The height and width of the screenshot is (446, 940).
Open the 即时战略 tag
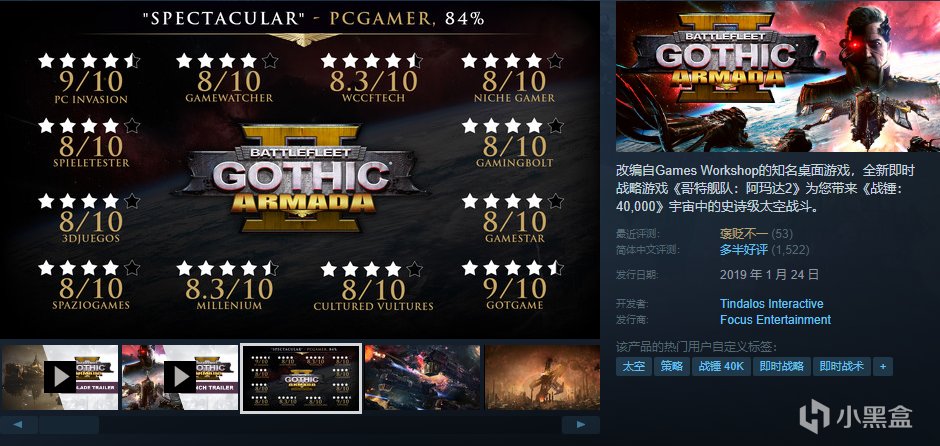pos(782,366)
